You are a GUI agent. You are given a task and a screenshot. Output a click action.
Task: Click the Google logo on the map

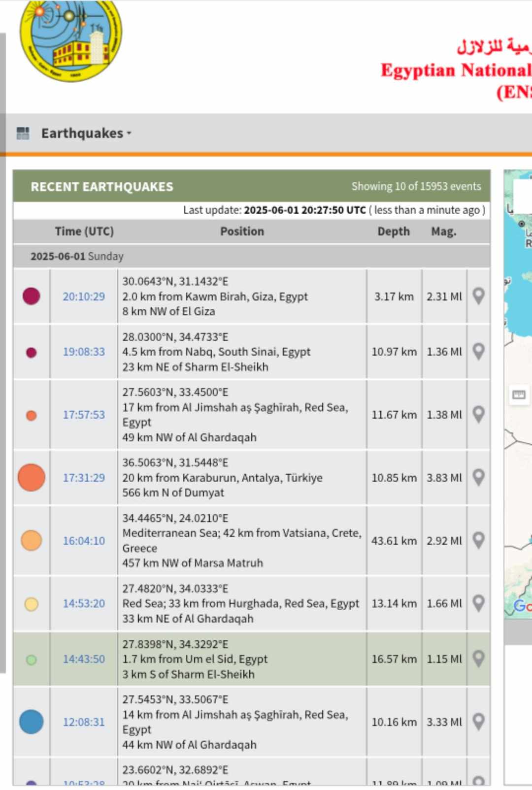(x=522, y=605)
